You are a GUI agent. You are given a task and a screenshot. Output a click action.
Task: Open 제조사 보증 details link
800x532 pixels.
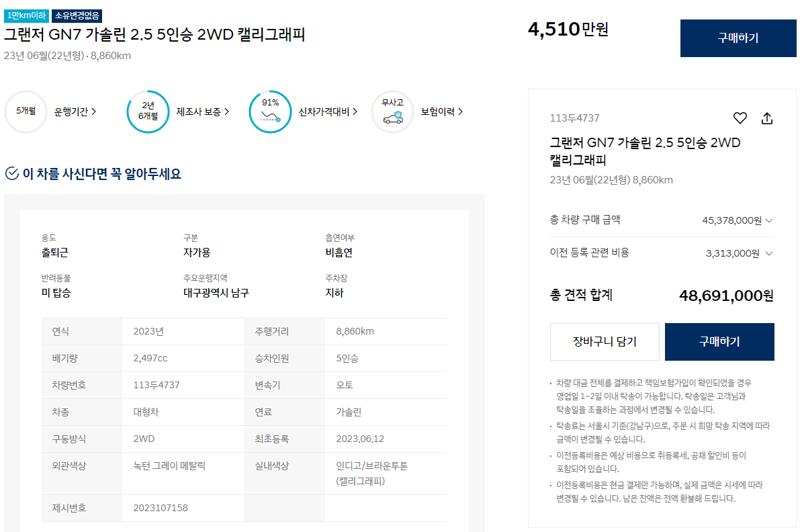tap(203, 112)
